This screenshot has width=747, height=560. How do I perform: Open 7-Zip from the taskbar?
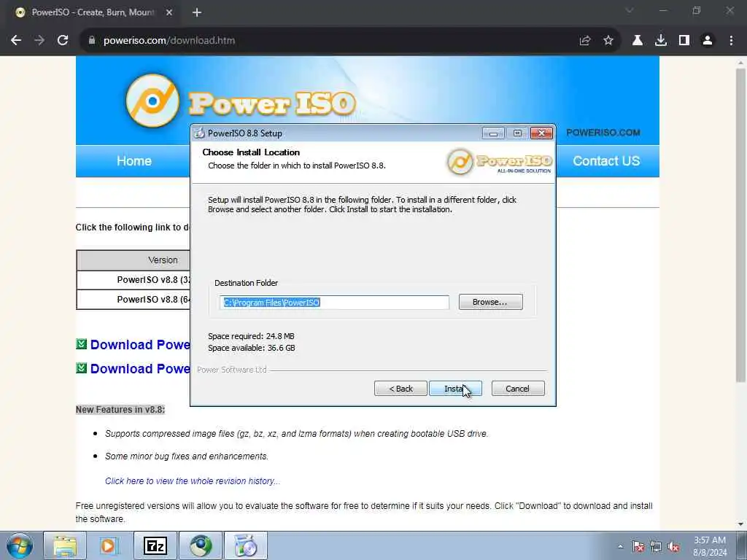[155, 545]
